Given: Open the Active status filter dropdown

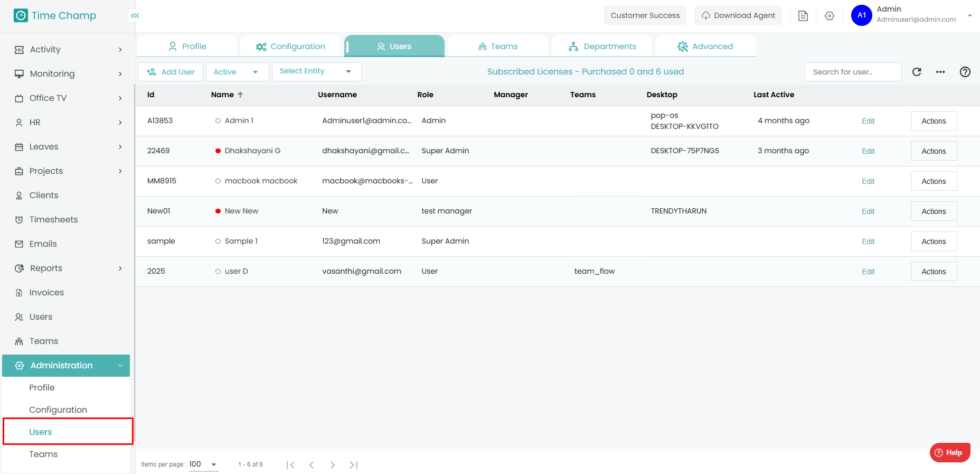Looking at the screenshot, I should pyautogui.click(x=237, y=72).
